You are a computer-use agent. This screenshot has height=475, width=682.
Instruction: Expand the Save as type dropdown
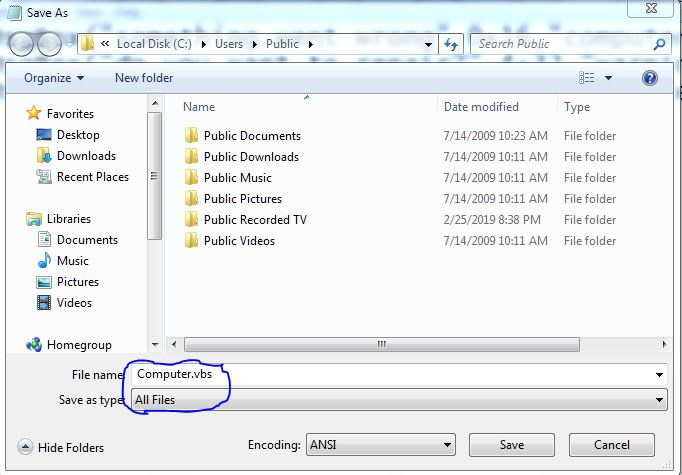click(x=659, y=400)
